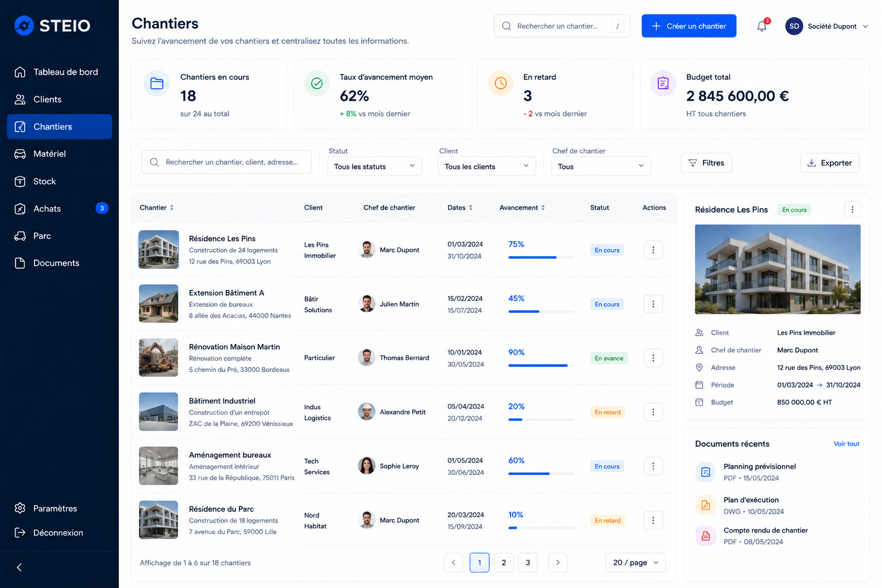Image resolution: width=882 pixels, height=588 pixels.
Task: Open the Société Dupont account menu
Action: pyautogui.click(x=827, y=26)
